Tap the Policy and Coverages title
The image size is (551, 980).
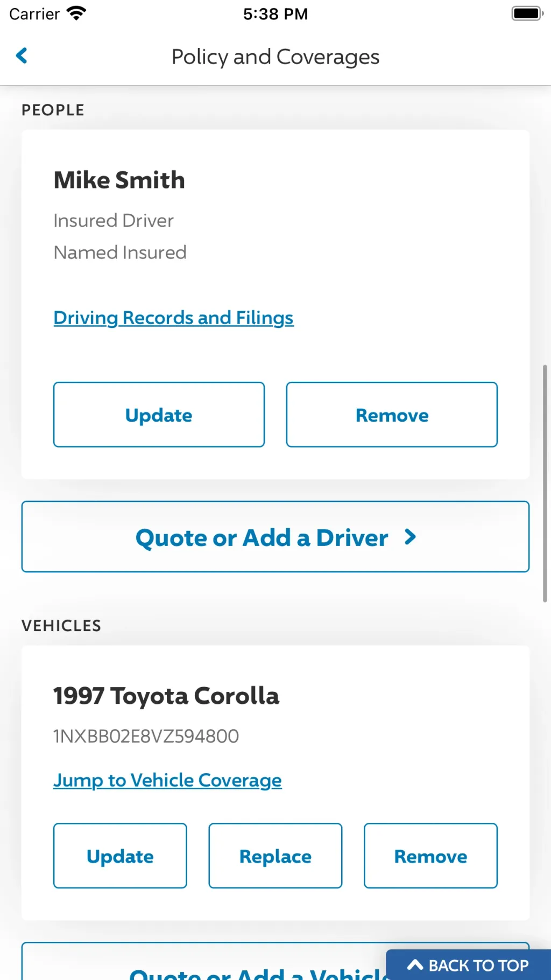tap(275, 57)
